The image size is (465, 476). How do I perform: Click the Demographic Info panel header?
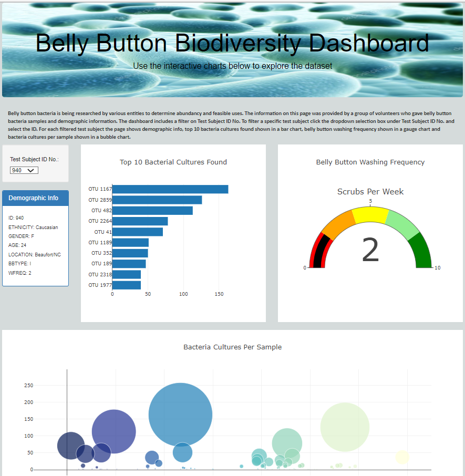pos(36,198)
